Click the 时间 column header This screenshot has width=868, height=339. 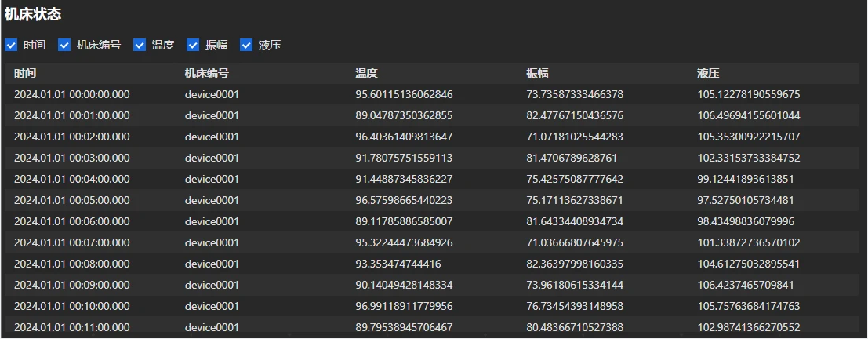25,74
